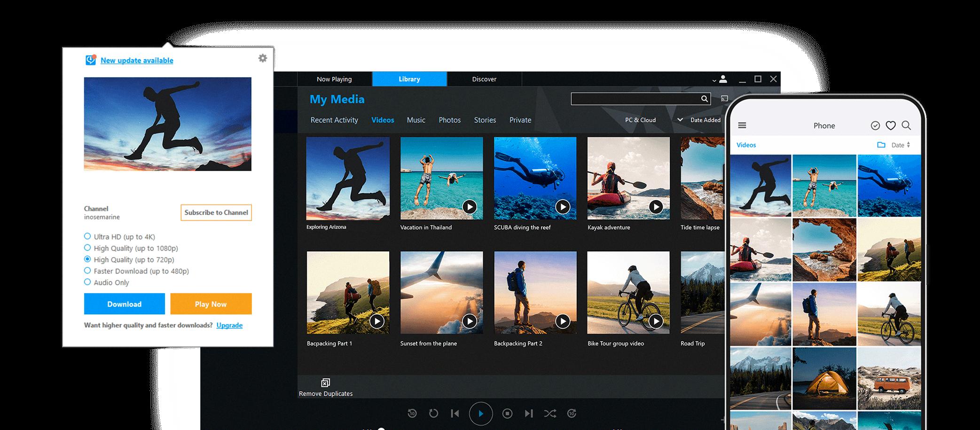Click the Upgrade link
Viewport: 980px width, 430px height.
229,325
